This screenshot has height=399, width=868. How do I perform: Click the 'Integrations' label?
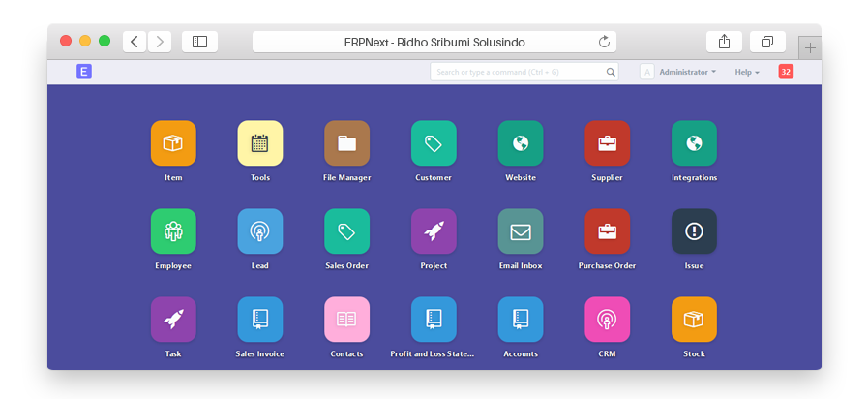point(694,178)
